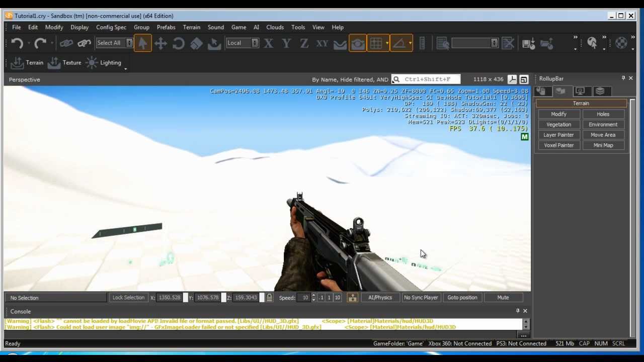This screenshot has width=644, height=362.
Task: Click the Holes button
Action: tap(603, 114)
